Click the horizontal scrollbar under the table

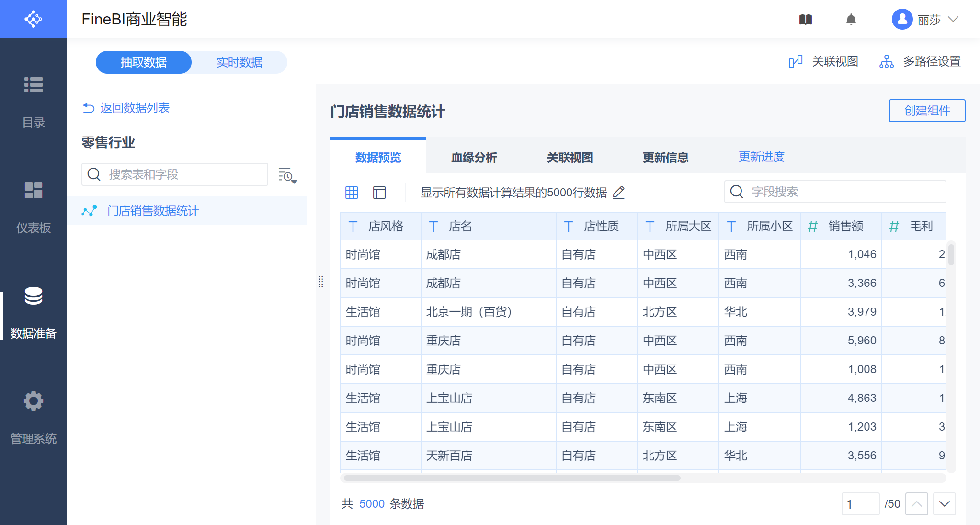point(512,478)
